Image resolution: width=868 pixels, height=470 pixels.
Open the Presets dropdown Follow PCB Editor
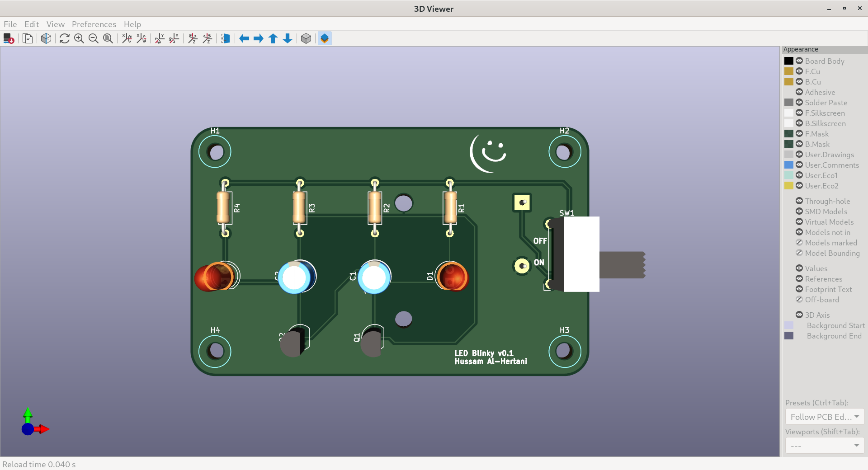825,417
